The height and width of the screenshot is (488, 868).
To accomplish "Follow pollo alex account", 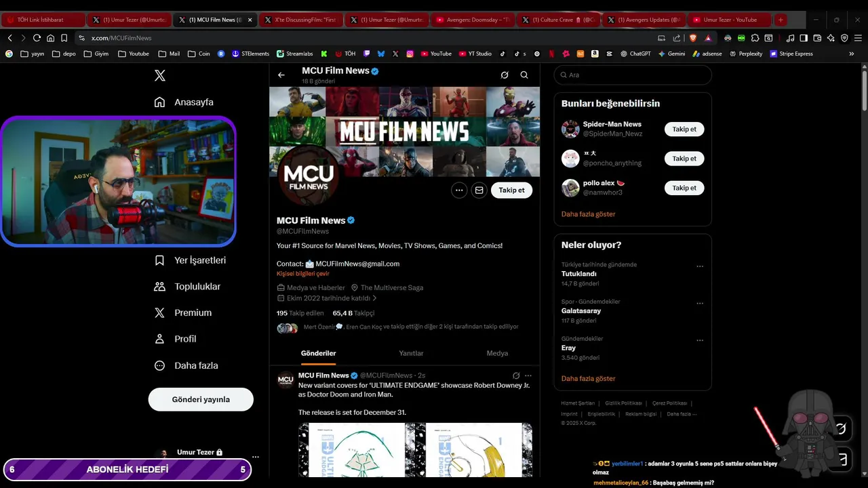I will pos(684,188).
